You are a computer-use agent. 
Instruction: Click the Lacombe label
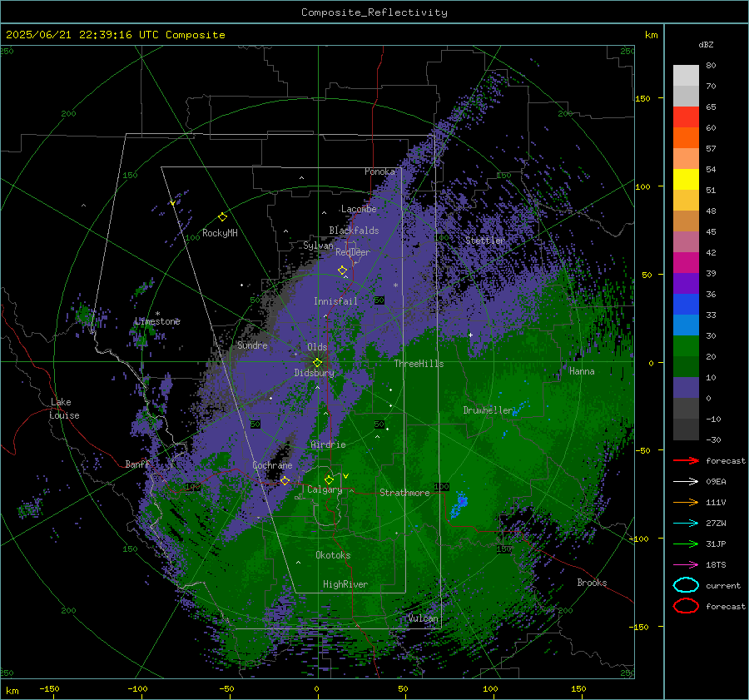click(x=359, y=209)
